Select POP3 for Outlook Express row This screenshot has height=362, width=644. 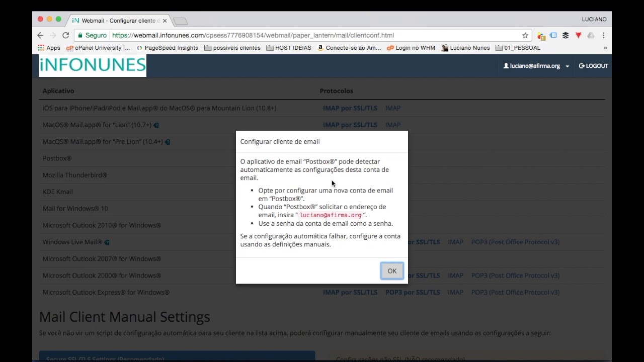click(515, 292)
